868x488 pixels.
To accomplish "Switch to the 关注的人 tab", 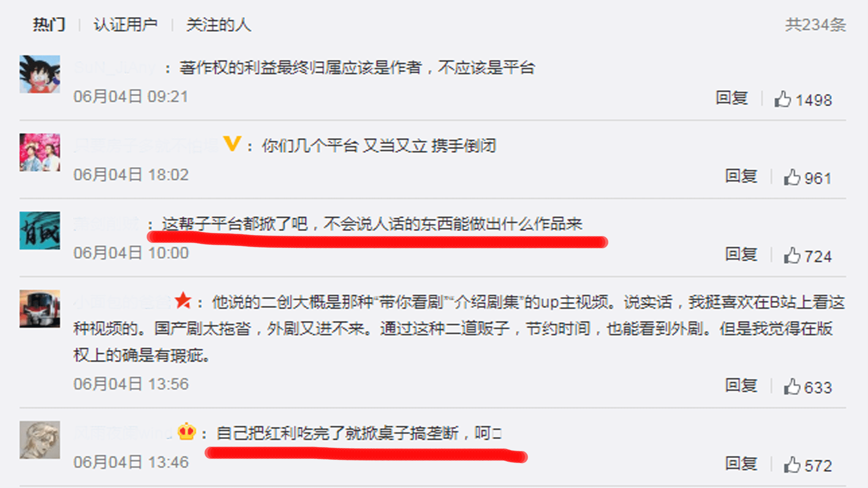I will coord(219,24).
